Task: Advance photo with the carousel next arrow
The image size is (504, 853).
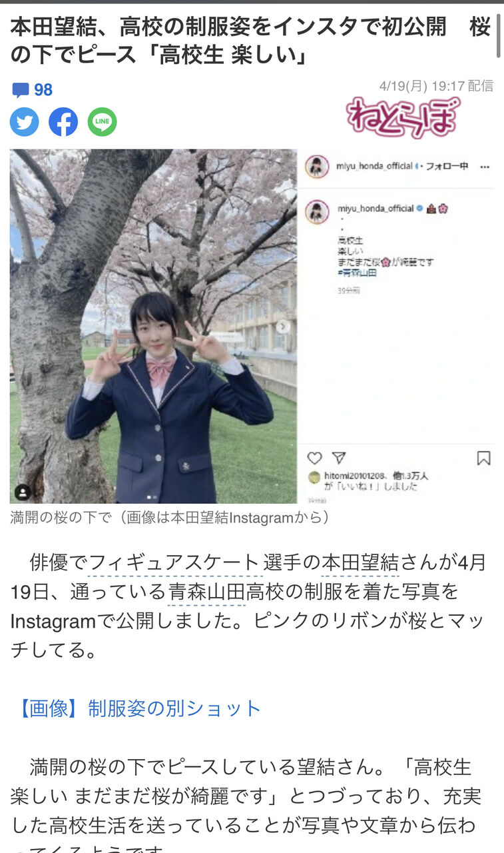Action: click(283, 327)
